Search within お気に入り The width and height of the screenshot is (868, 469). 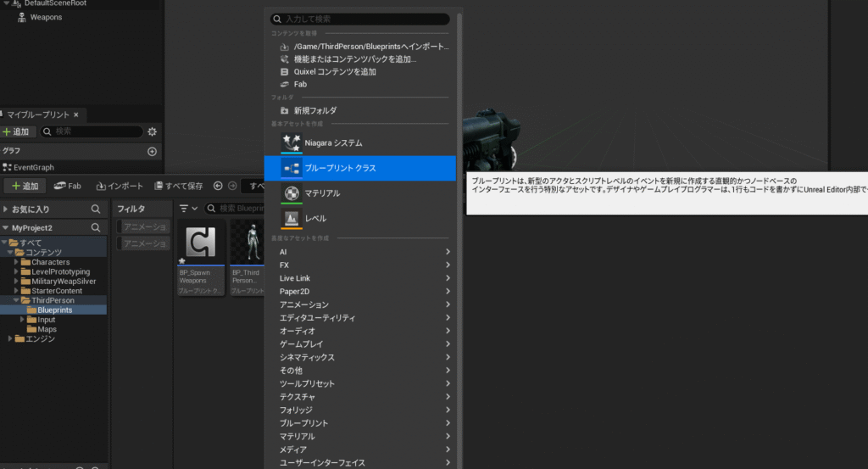pos(96,209)
